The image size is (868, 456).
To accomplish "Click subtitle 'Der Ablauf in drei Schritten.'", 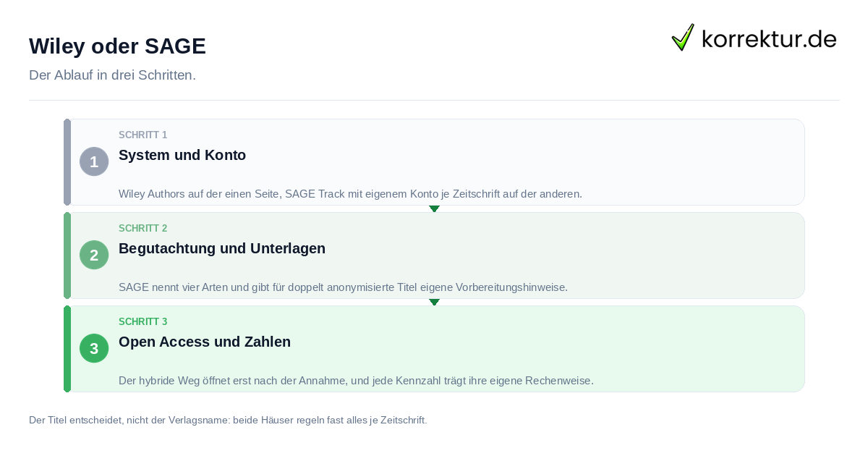I will click(x=112, y=75).
